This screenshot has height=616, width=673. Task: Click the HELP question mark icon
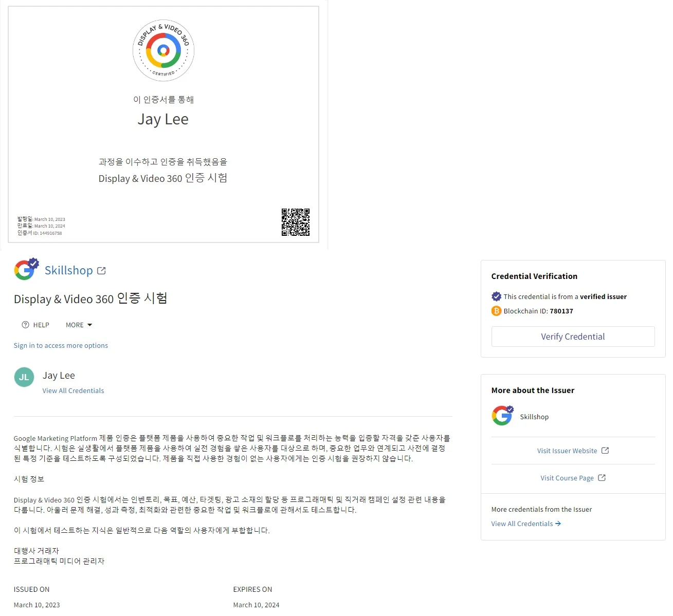[25, 325]
